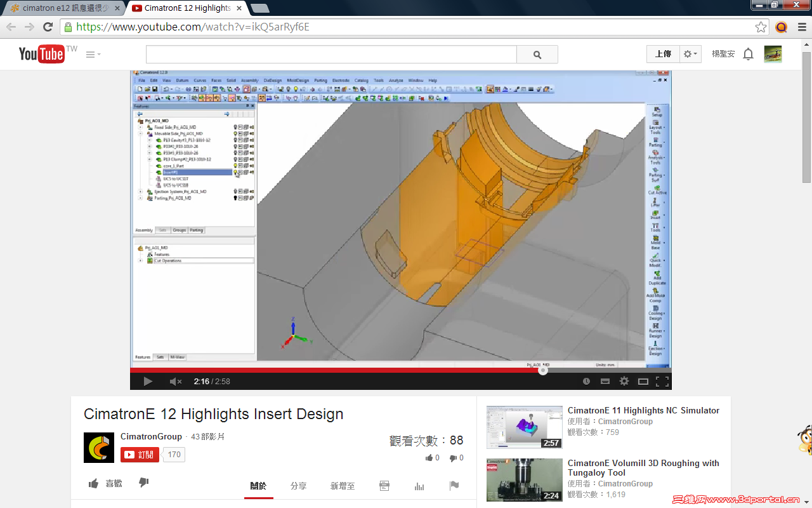This screenshot has width=812, height=508.
Task: Subscribe with the red 訂閱 button
Action: (x=140, y=455)
